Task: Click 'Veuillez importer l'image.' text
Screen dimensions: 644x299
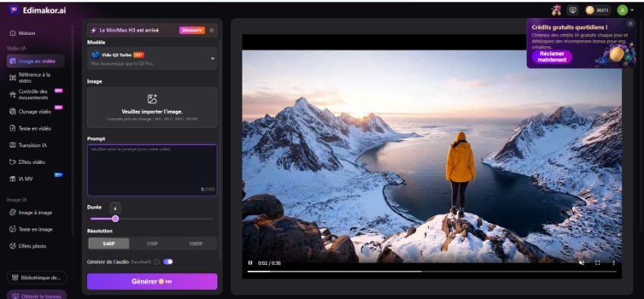Action: (152, 112)
